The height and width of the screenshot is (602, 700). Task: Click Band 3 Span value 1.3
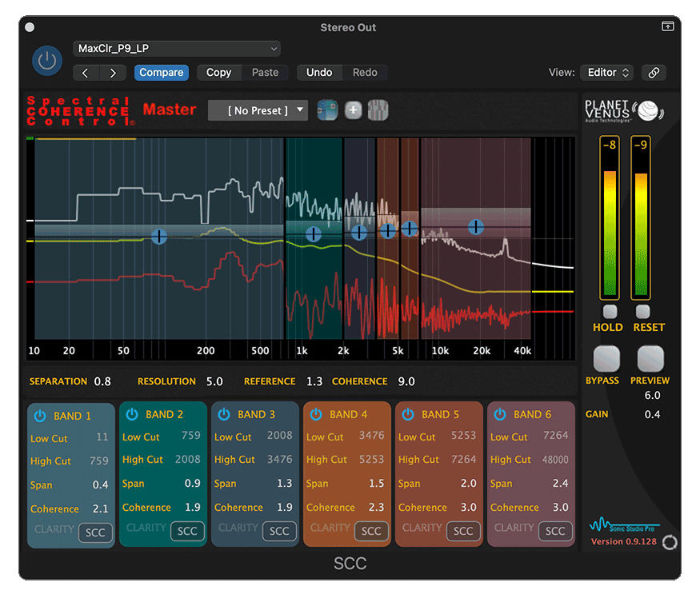point(284,484)
